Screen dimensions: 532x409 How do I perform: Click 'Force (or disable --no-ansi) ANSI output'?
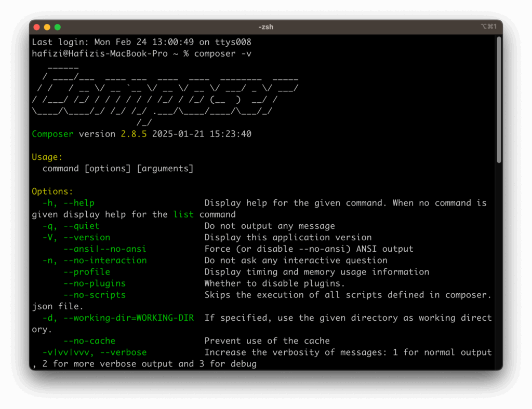(x=309, y=249)
